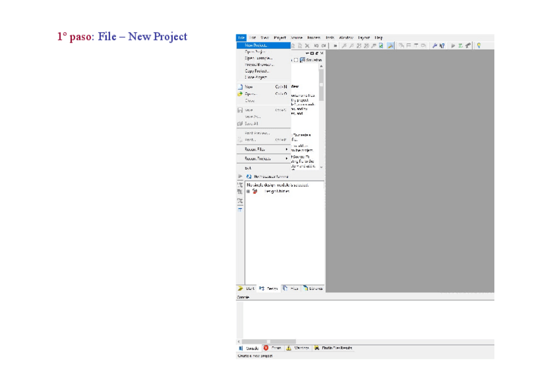555x392 pixels.
Task: Expand the Recent Files submenu
Action: [263, 149]
